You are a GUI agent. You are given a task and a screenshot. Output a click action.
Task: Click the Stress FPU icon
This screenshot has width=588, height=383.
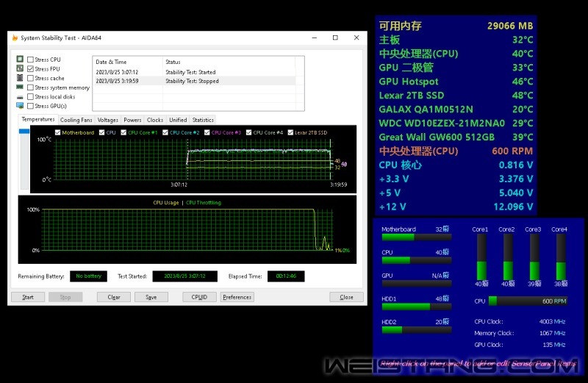[x=20, y=68]
